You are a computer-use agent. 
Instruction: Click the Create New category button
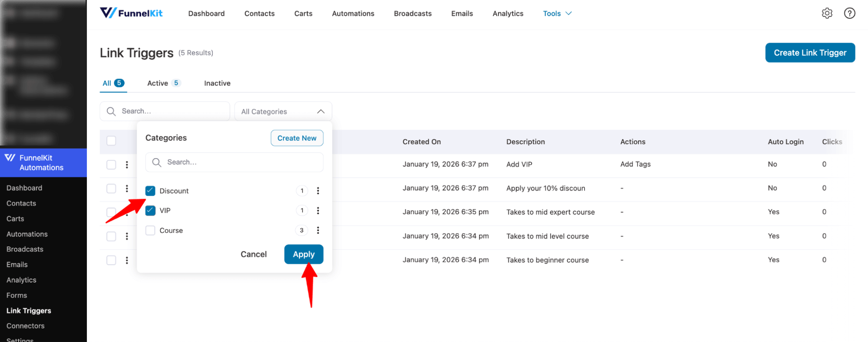coord(297,138)
